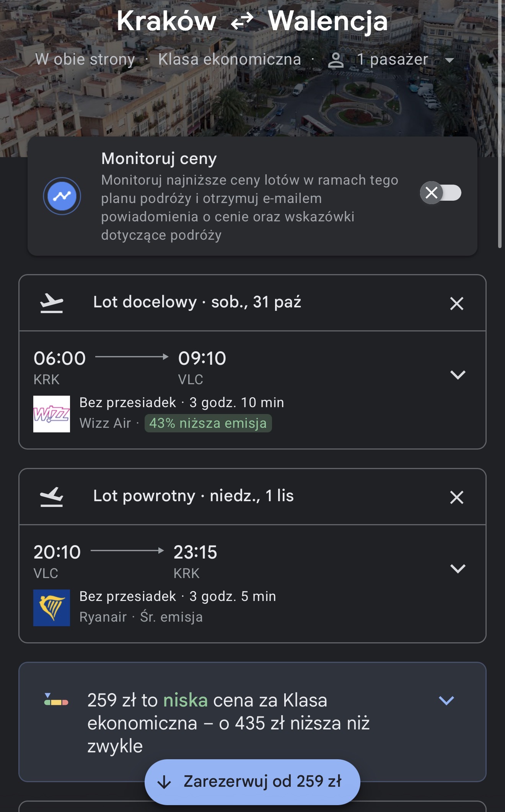Click the vertical scrollbar on right edge
Viewport: 505px width, 812px height.
point(500,124)
